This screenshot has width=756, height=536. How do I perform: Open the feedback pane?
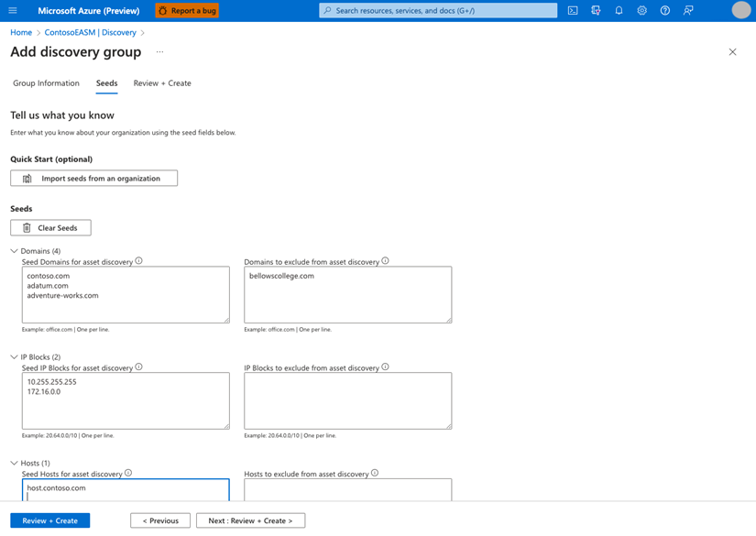tap(687, 10)
